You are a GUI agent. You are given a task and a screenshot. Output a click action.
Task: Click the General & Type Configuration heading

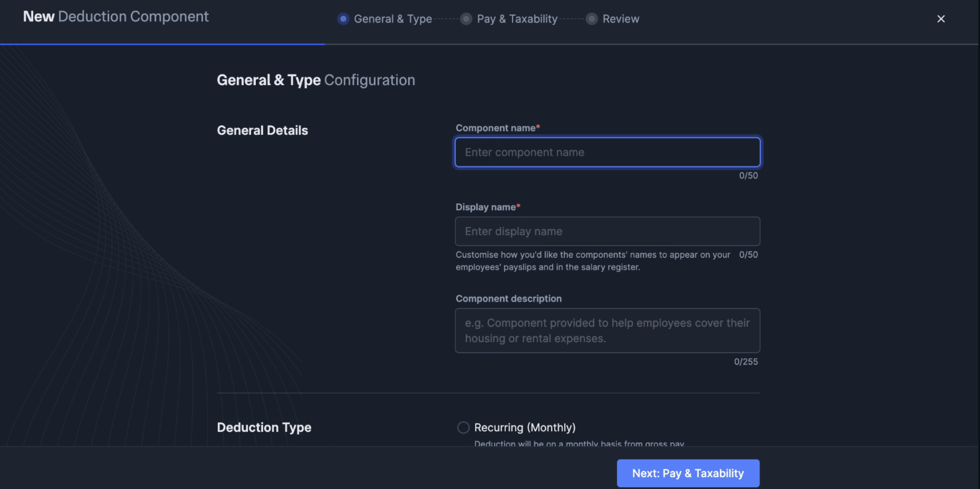click(x=316, y=80)
